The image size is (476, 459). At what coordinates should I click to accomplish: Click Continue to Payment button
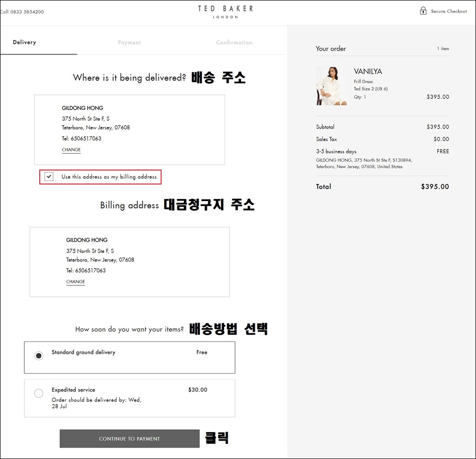(129, 439)
